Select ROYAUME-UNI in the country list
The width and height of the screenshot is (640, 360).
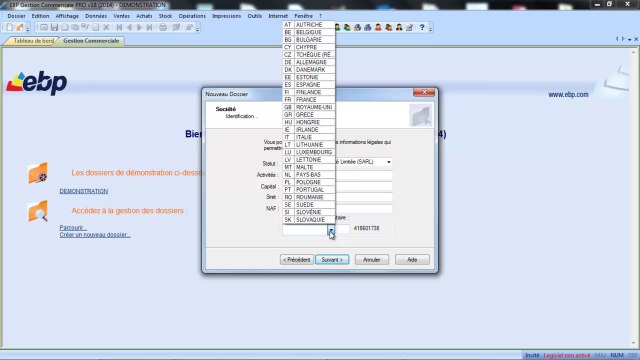tap(309, 107)
